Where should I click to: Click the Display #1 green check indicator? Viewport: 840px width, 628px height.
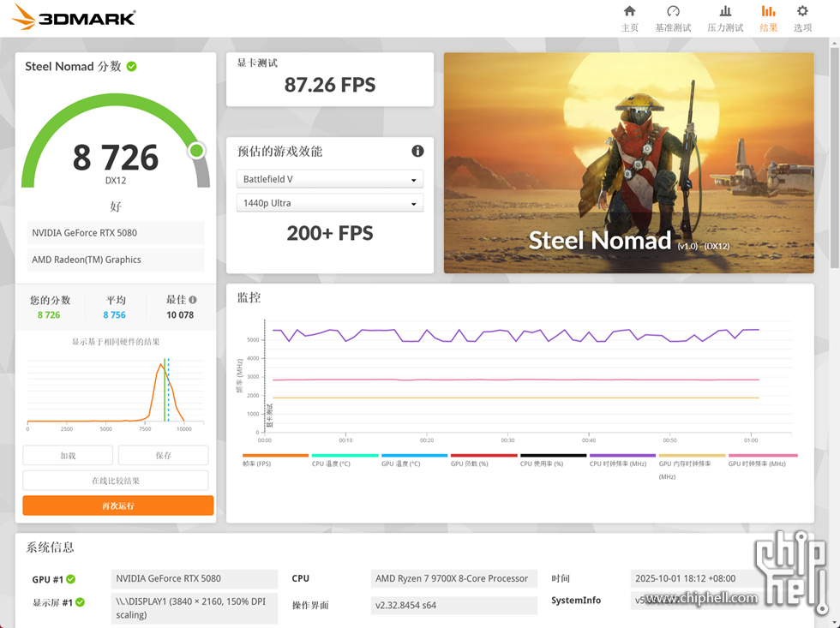click(80, 602)
